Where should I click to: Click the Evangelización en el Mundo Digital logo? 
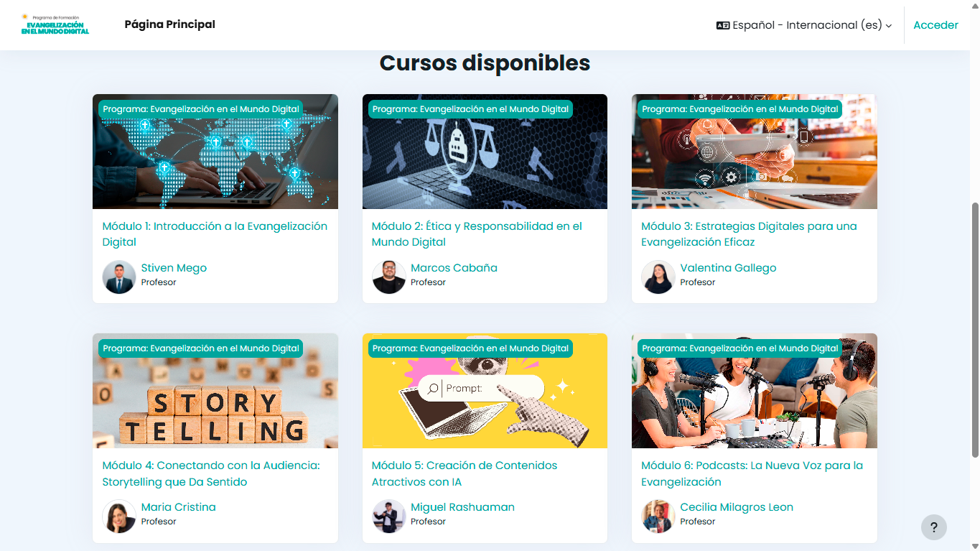(x=55, y=24)
